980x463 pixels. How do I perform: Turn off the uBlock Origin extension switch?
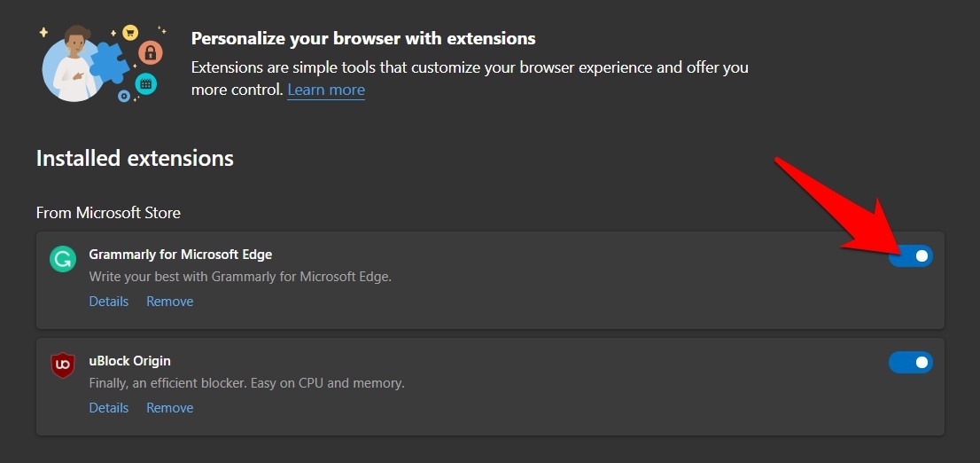pos(910,363)
